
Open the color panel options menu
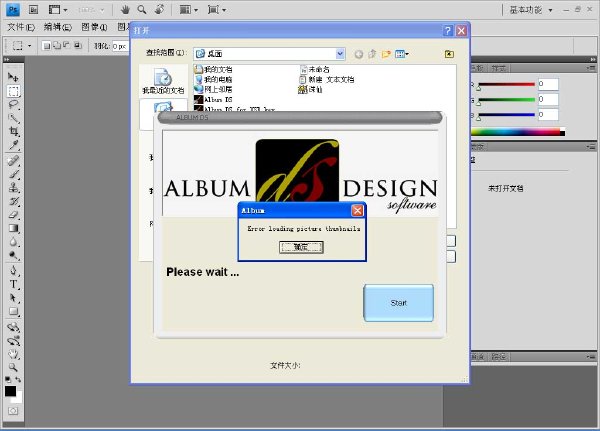tap(591, 68)
